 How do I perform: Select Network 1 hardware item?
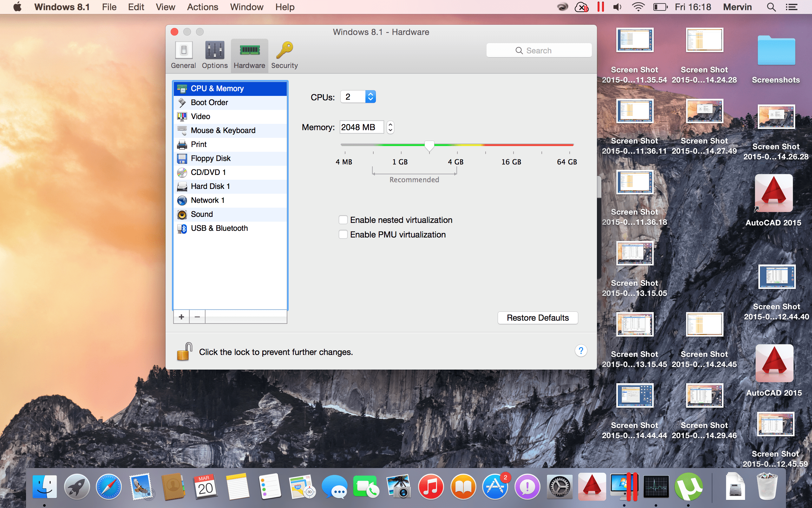(x=230, y=200)
